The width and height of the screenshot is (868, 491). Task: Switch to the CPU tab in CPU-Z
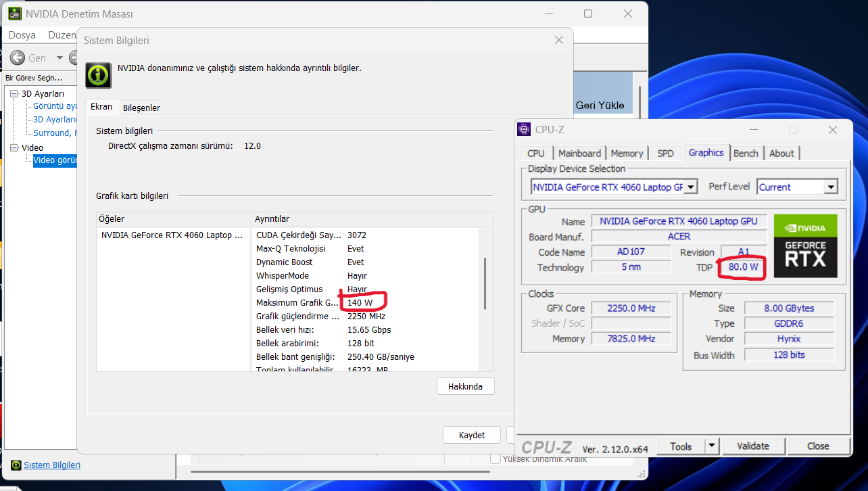click(536, 154)
